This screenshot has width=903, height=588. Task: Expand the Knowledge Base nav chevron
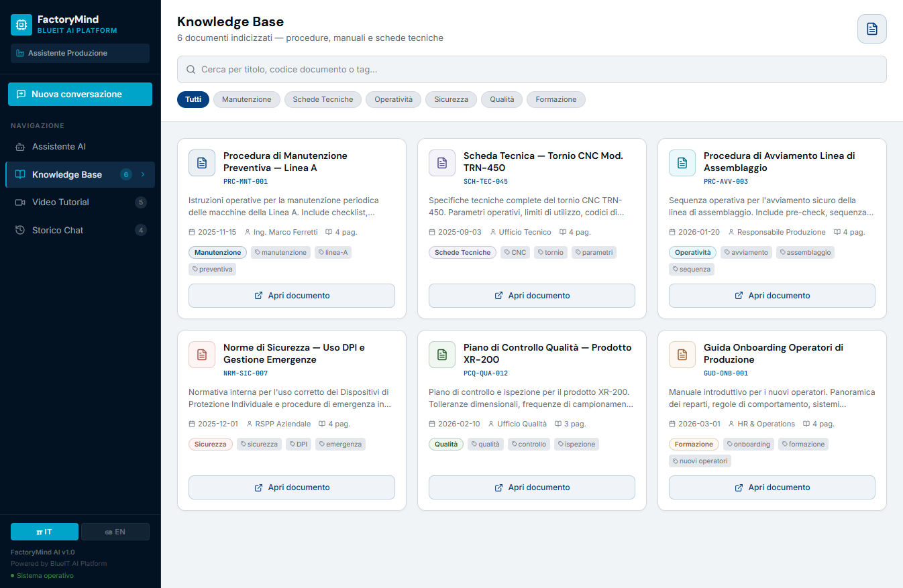[143, 174]
